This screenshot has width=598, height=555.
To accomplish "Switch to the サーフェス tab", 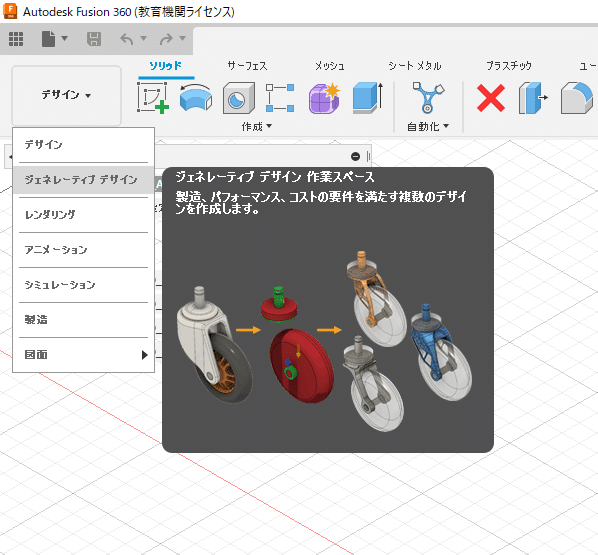I will [x=247, y=66].
